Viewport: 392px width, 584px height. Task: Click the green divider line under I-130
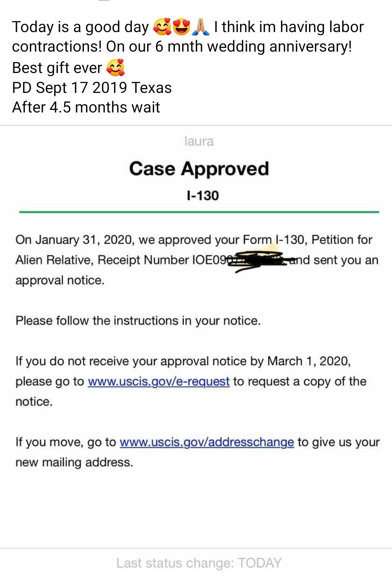coord(199,212)
